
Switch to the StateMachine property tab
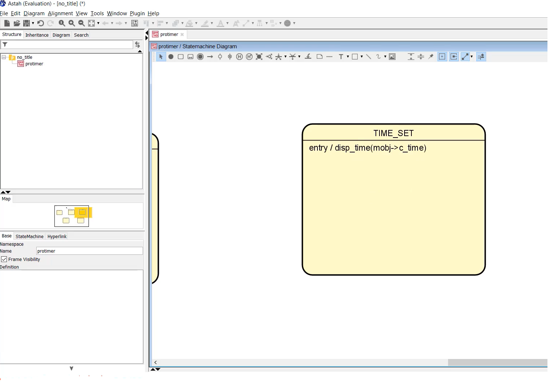[x=29, y=236]
